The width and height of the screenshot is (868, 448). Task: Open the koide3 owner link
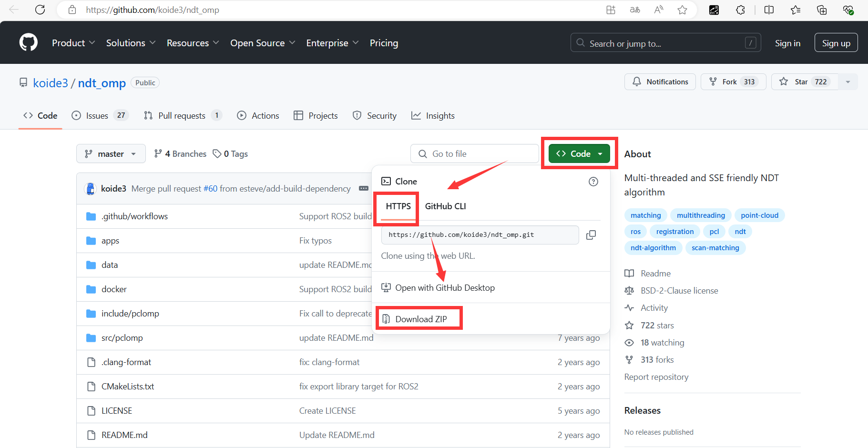coord(51,83)
